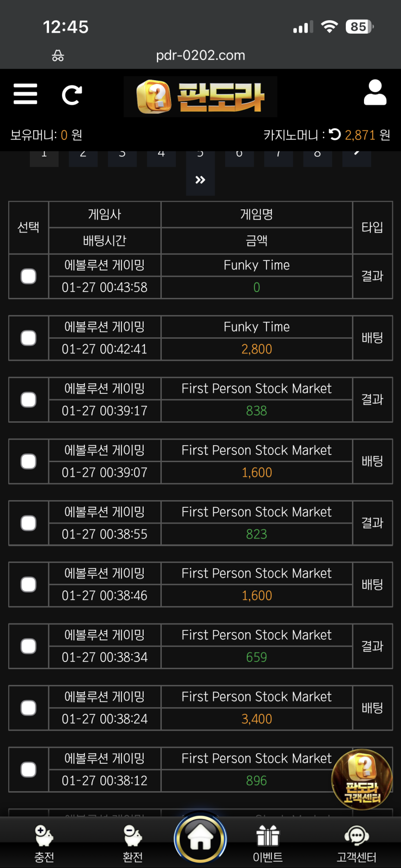Screen dimensions: 401x868
Task: Open the 충전 deposit icon
Action: (44, 843)
